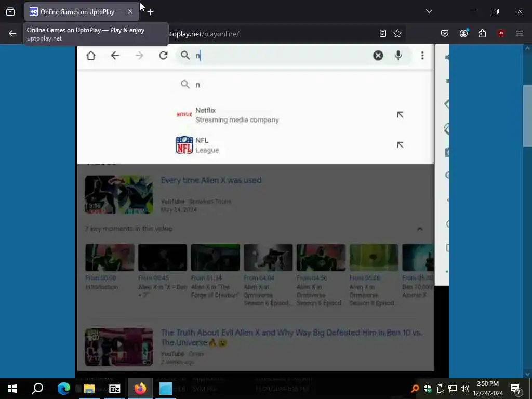Open Firefox tab overview button
This screenshot has height=399, width=532.
10,11
